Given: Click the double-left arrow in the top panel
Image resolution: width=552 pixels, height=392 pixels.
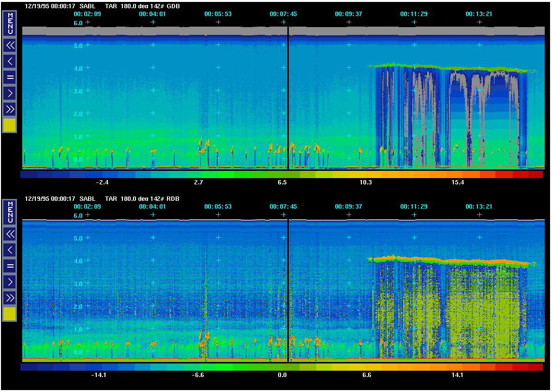Looking at the screenshot, I should click(10, 45).
